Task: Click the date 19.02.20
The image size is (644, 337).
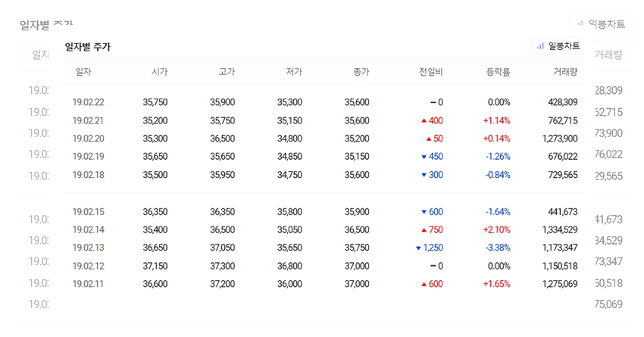Action: coord(89,139)
